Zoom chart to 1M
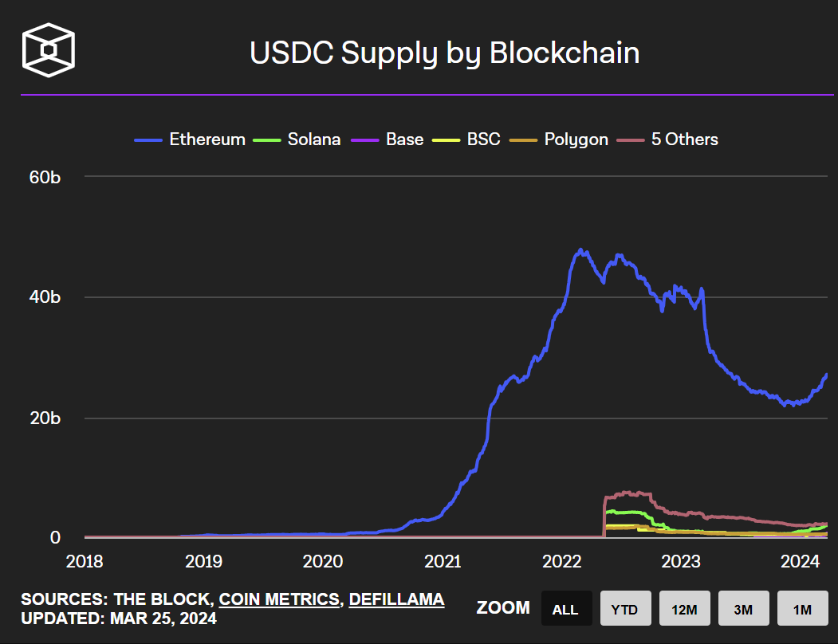838x644 pixels. (x=802, y=609)
